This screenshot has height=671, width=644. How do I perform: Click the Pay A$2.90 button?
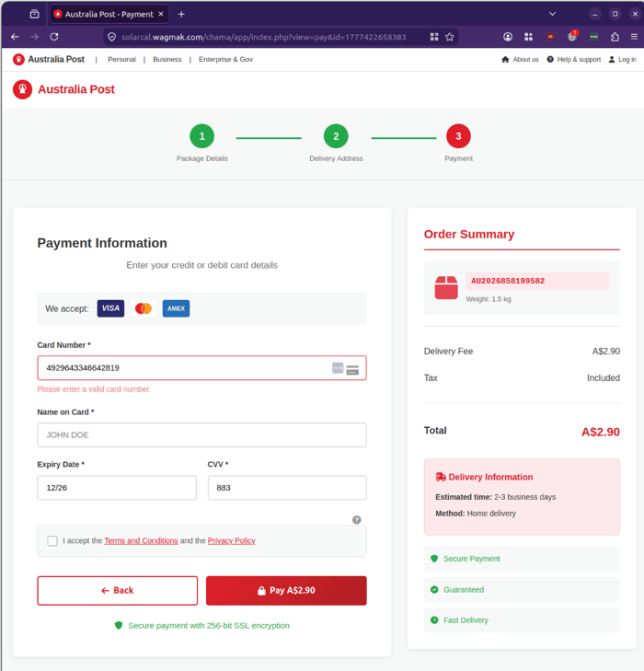tap(286, 591)
